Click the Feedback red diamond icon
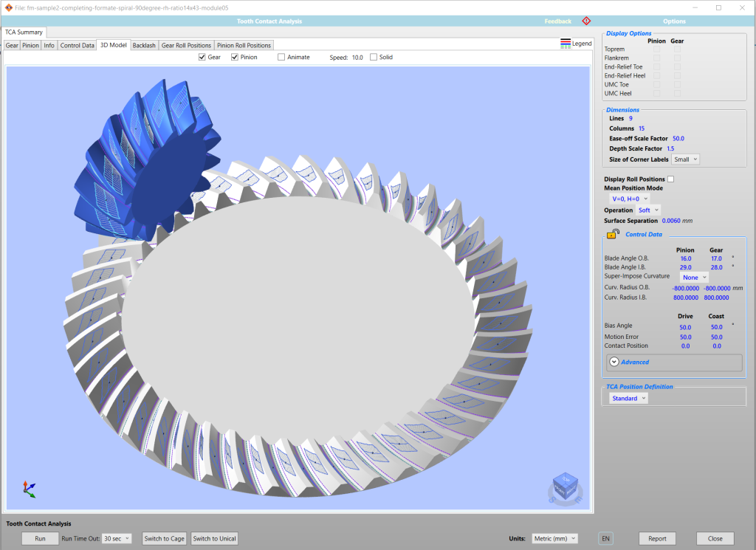Screen dimensions: 756x550 pos(586,21)
